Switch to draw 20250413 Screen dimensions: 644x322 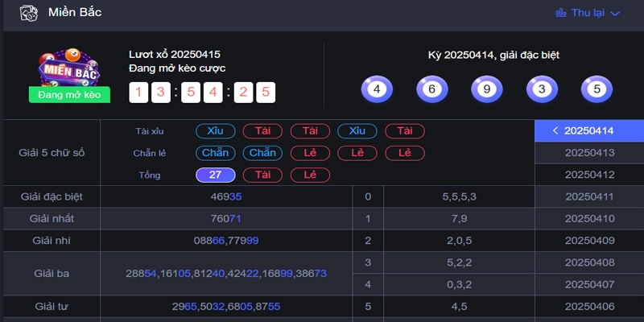point(589,153)
